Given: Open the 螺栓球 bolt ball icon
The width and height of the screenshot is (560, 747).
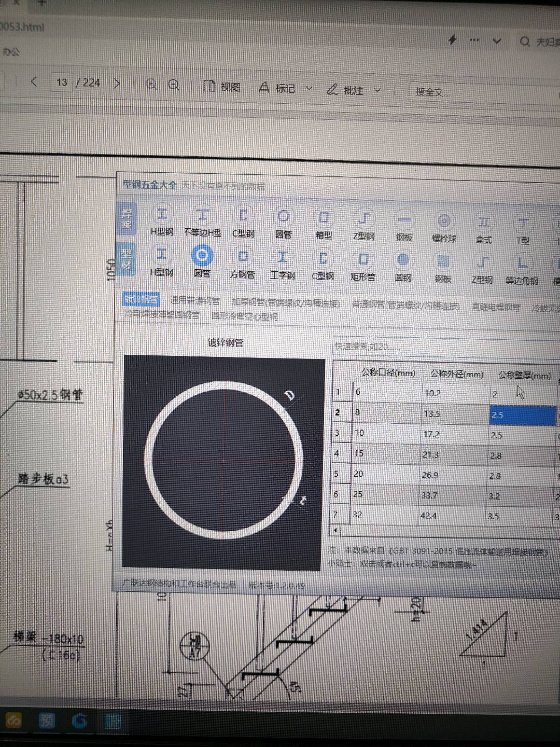Looking at the screenshot, I should tap(444, 229).
